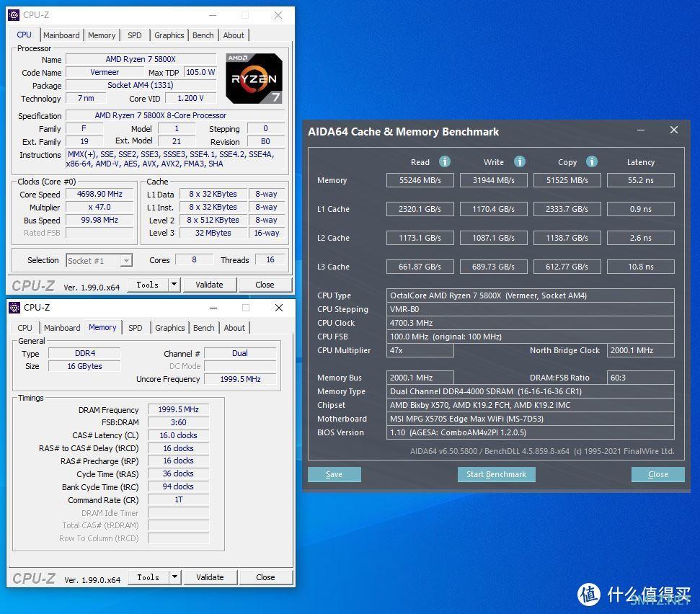This screenshot has height=614, width=700.
Task: Open Mainboard tab in bottom CPU-Z window
Action: tap(62, 328)
